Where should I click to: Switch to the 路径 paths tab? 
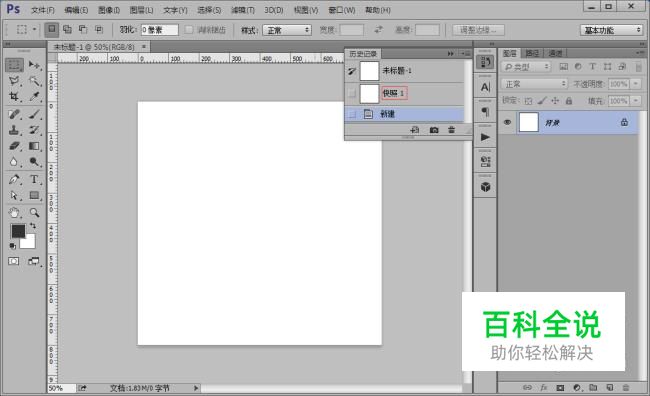pyautogui.click(x=532, y=53)
